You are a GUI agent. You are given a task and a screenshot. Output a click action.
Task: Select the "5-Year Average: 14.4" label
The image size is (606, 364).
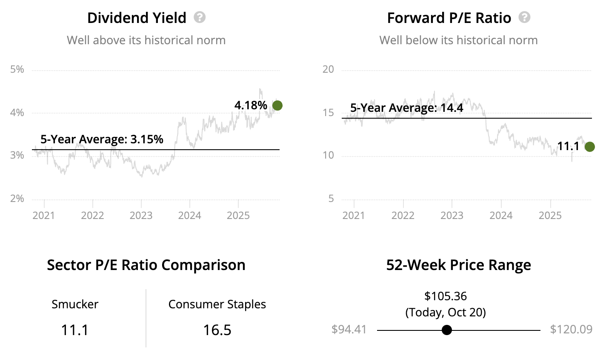pos(406,108)
